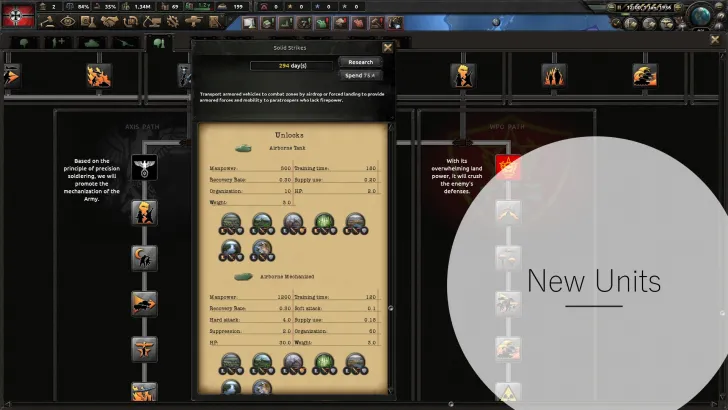Click the manpower 1.34M indicator
The width and height of the screenshot is (728, 410).
tap(136, 7)
